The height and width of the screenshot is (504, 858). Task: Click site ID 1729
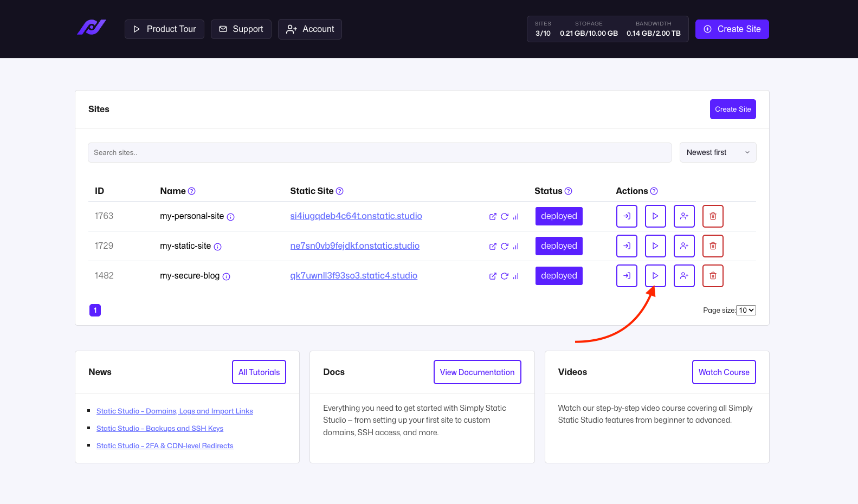coord(104,246)
